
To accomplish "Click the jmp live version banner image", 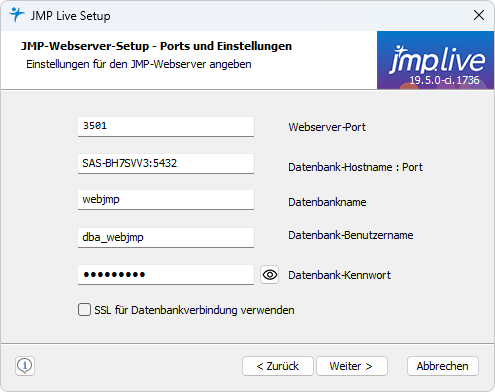I will click(435, 60).
